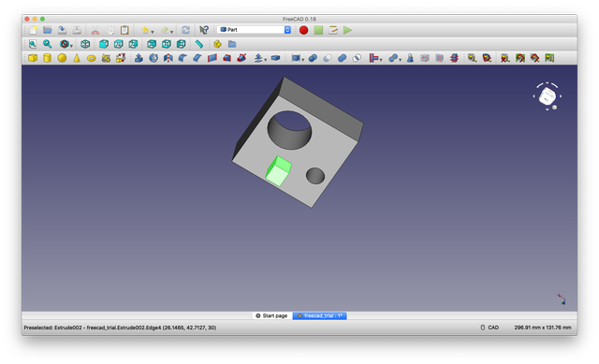Select the Loft tool
This screenshot has width=599, height=364.
[226, 58]
